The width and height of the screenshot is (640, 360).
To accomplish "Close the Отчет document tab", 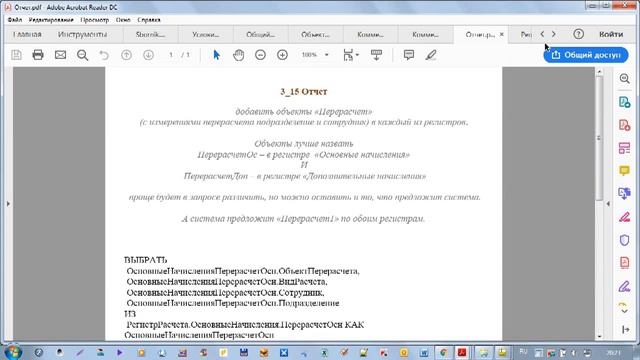I will 502,34.
